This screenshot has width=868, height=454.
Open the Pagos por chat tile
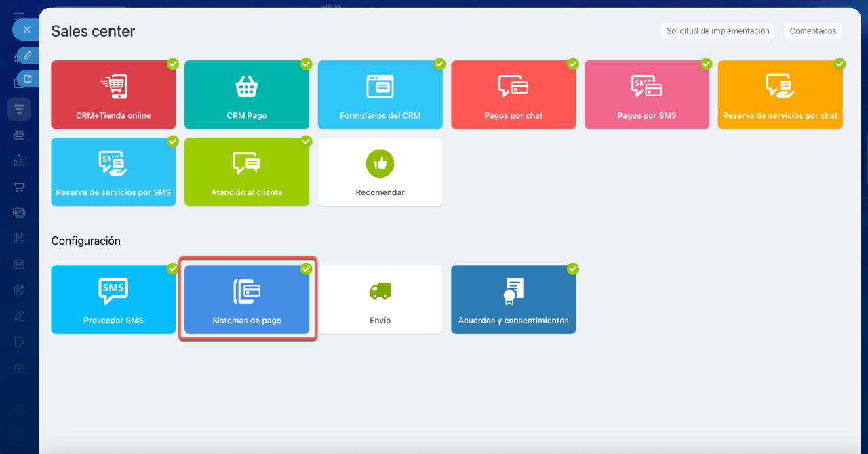513,95
